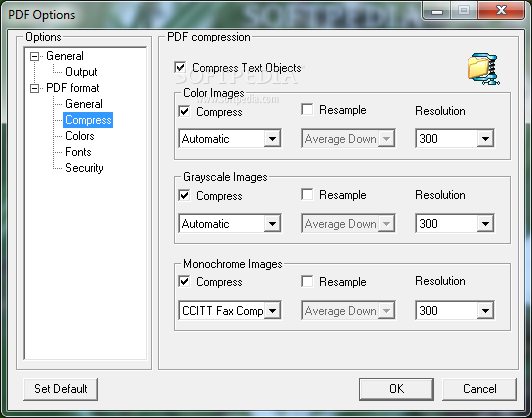The width and height of the screenshot is (532, 418).
Task: Click the Cancel button
Action: click(x=479, y=389)
